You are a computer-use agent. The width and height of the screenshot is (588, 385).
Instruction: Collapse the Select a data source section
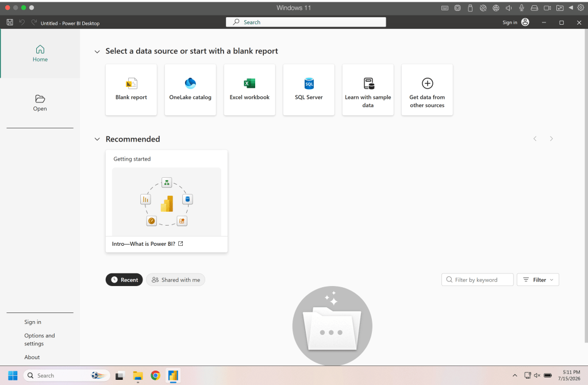tap(97, 51)
